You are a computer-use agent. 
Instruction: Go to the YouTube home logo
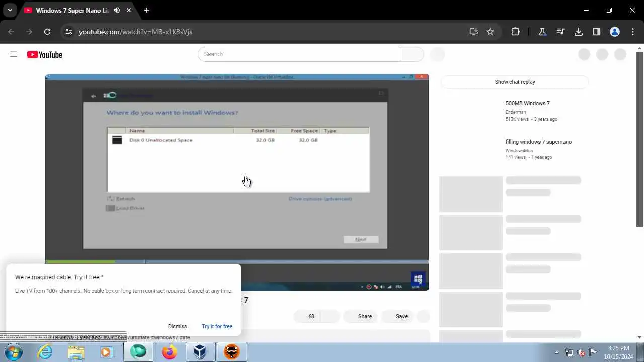[45, 55]
